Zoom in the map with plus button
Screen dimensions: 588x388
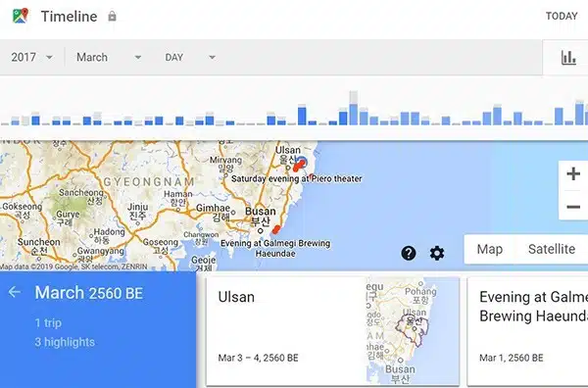pyautogui.click(x=573, y=174)
